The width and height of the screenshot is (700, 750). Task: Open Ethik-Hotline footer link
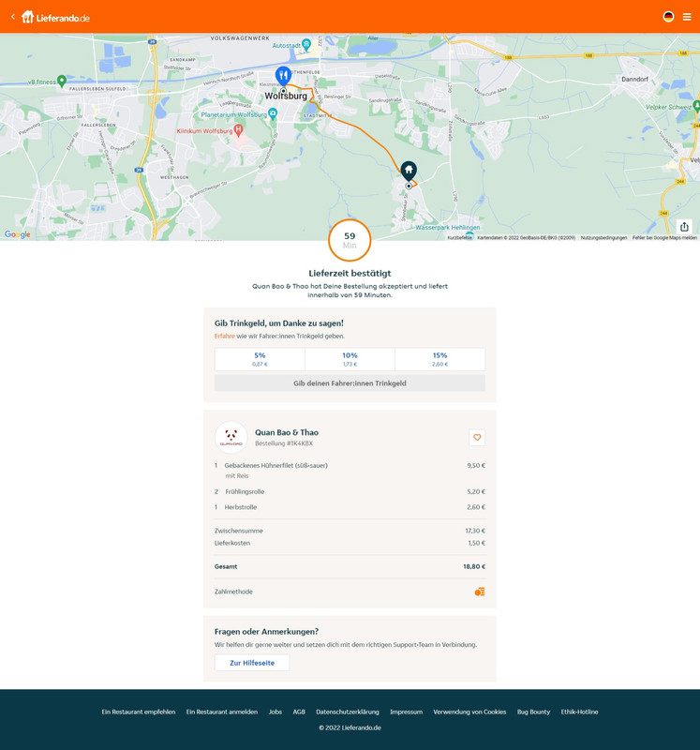tap(579, 712)
